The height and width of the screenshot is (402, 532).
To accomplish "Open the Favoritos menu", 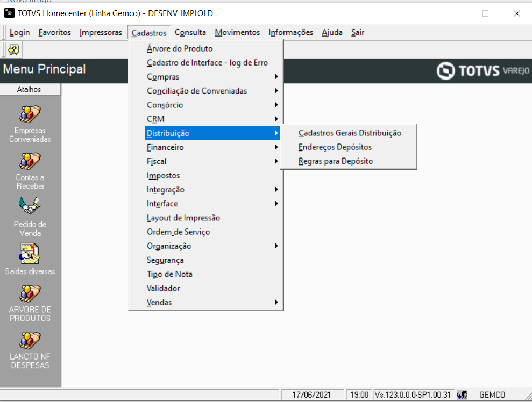I will point(55,33).
